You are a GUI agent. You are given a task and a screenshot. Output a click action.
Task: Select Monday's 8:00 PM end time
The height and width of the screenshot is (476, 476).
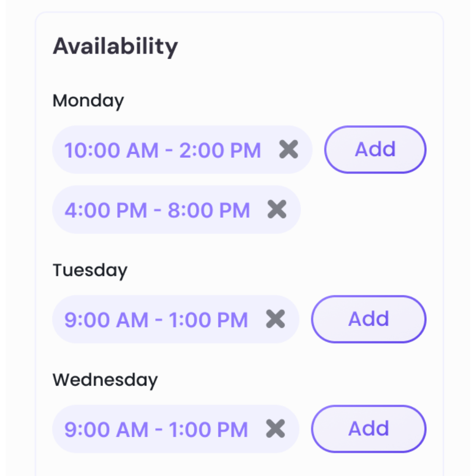tap(209, 210)
